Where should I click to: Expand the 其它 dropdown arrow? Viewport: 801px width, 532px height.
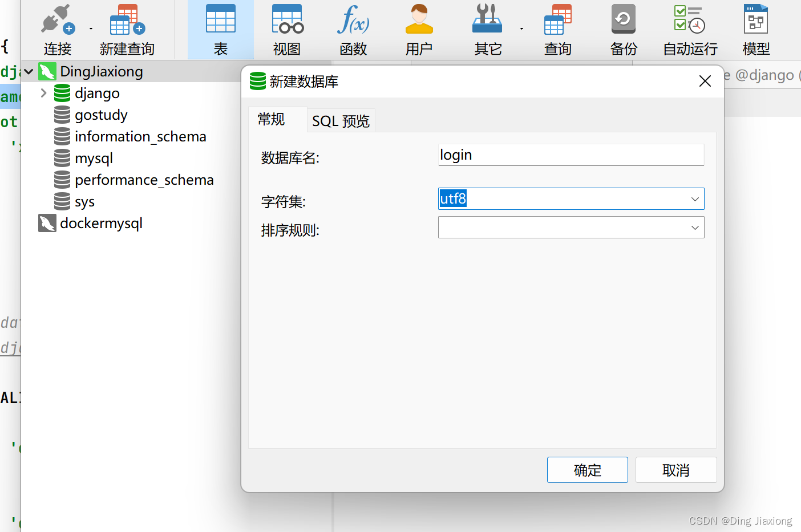[x=521, y=29]
